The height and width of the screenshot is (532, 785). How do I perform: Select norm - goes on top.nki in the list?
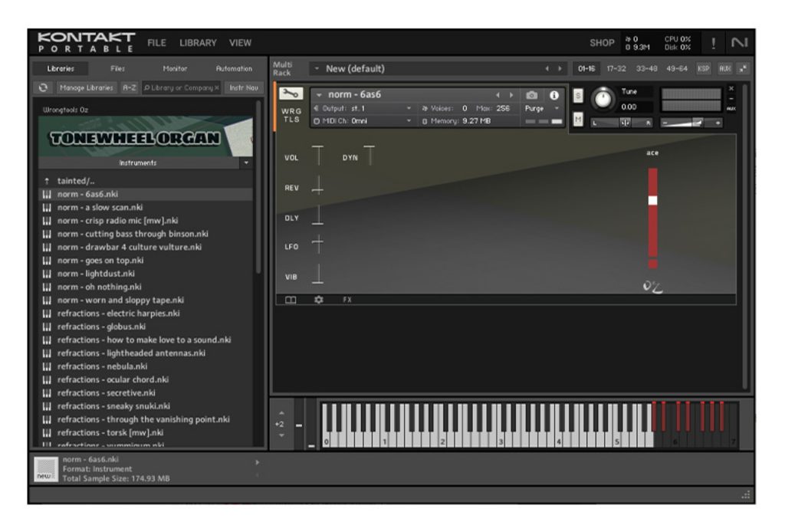coord(100,261)
